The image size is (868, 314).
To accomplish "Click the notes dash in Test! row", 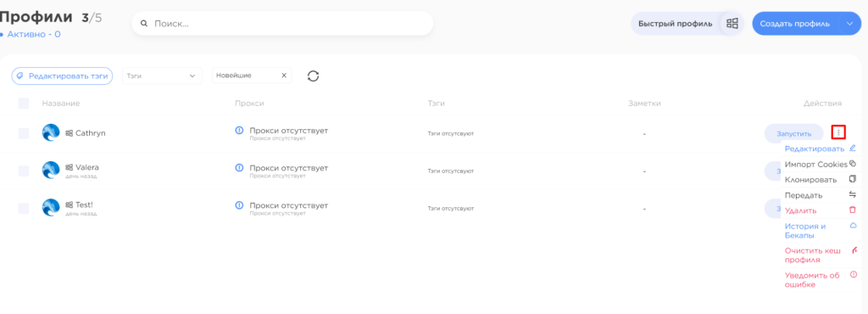I will click(644, 209).
